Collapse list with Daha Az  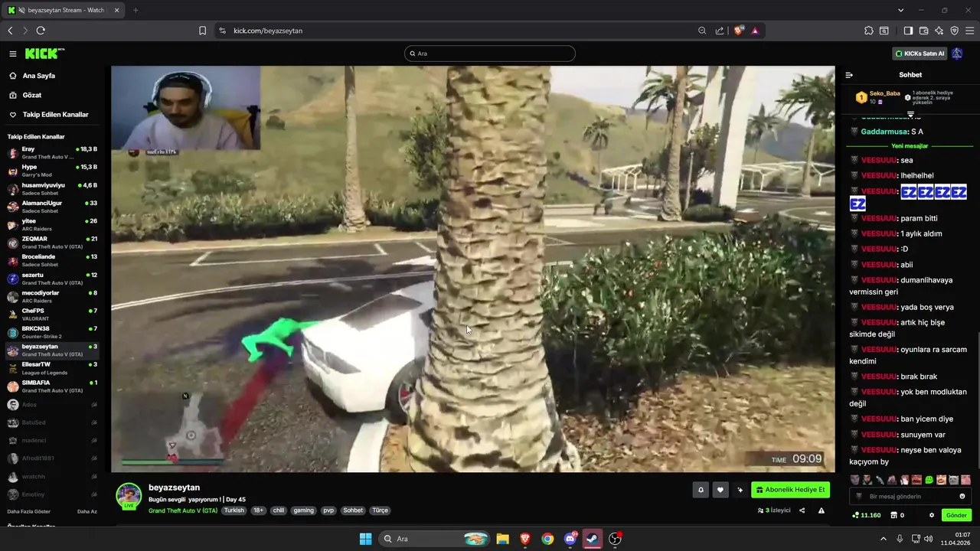(x=87, y=511)
